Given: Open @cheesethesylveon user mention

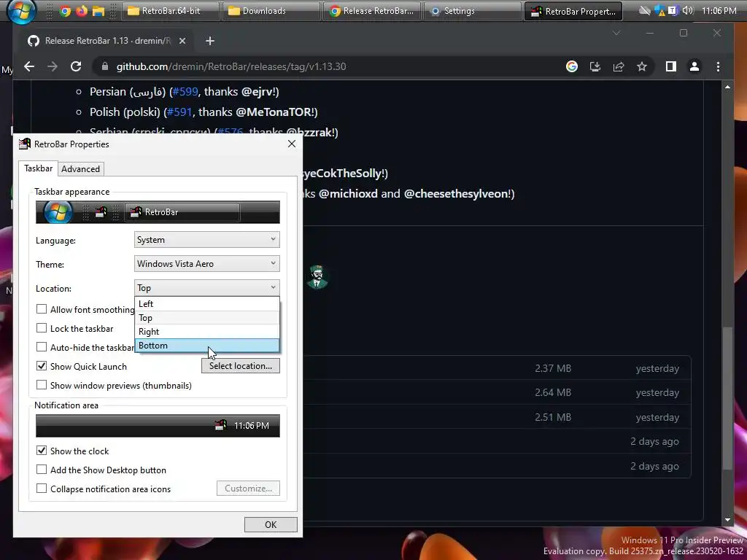Looking at the screenshot, I should pos(456,194).
